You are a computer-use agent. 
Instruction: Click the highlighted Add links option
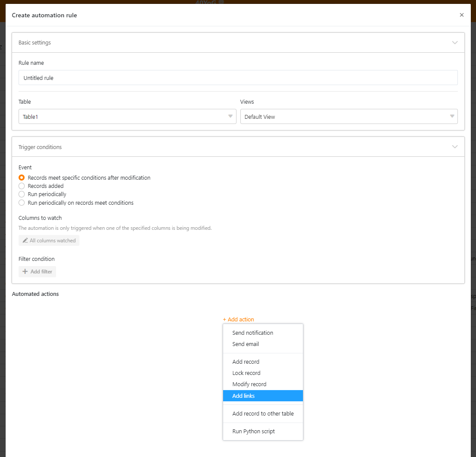click(243, 396)
